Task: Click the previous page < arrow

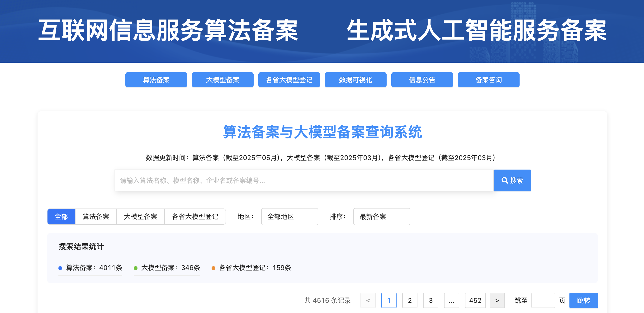Action: pos(368,300)
